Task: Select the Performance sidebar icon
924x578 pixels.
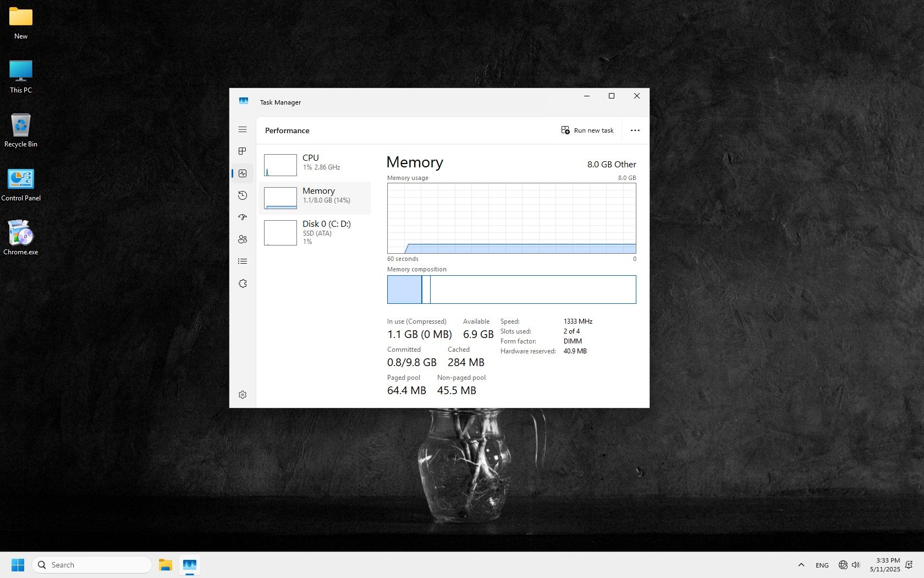Action: [243, 173]
